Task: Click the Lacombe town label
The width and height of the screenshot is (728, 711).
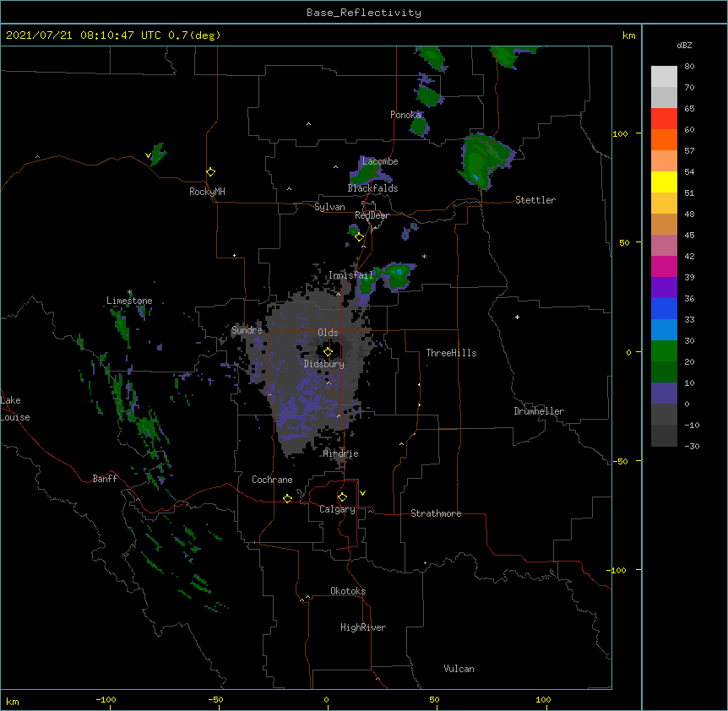Action: pos(380,161)
